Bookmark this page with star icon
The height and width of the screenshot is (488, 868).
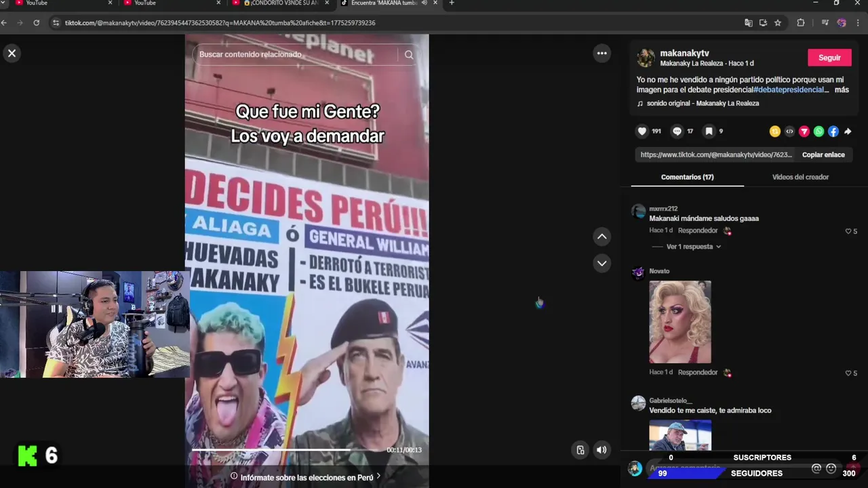pos(778,22)
